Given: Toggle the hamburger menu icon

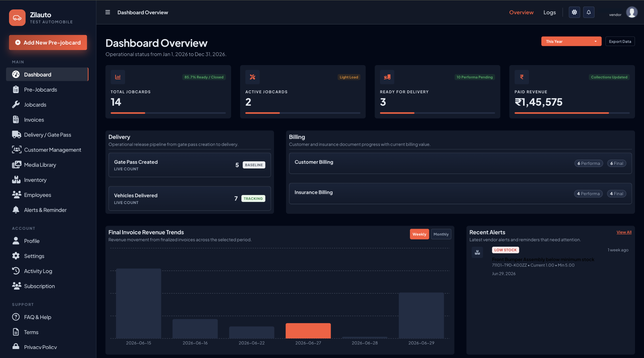Looking at the screenshot, I should (108, 12).
